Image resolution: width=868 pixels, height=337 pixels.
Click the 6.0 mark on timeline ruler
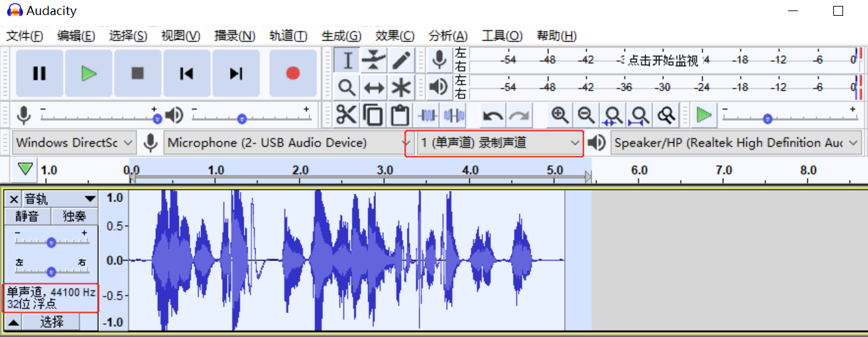(639, 170)
